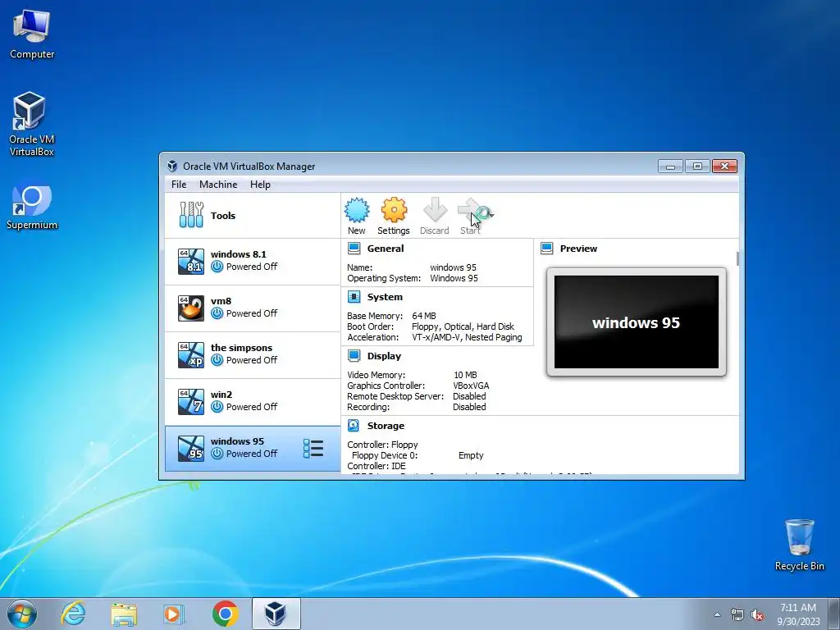840x630 pixels.
Task: Click the General section header icon
Action: pos(354,248)
